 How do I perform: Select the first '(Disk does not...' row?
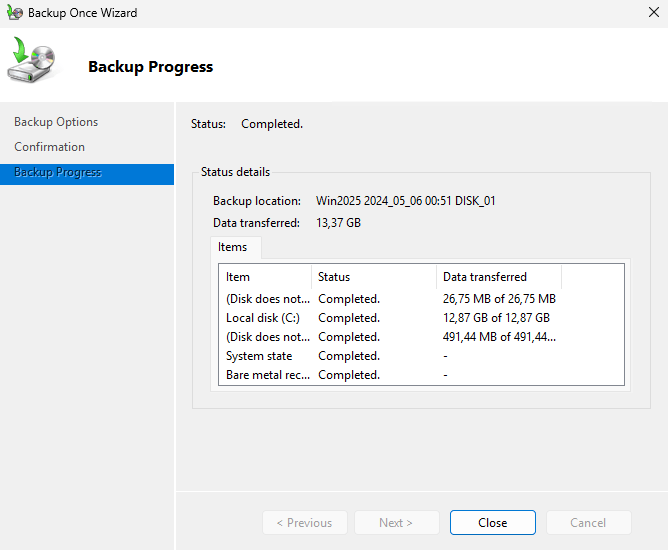(x=268, y=299)
